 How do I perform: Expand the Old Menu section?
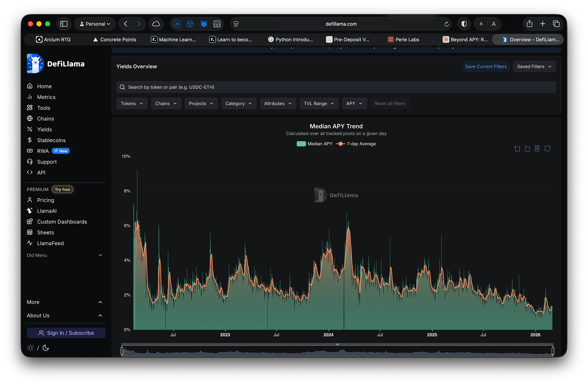(65, 255)
